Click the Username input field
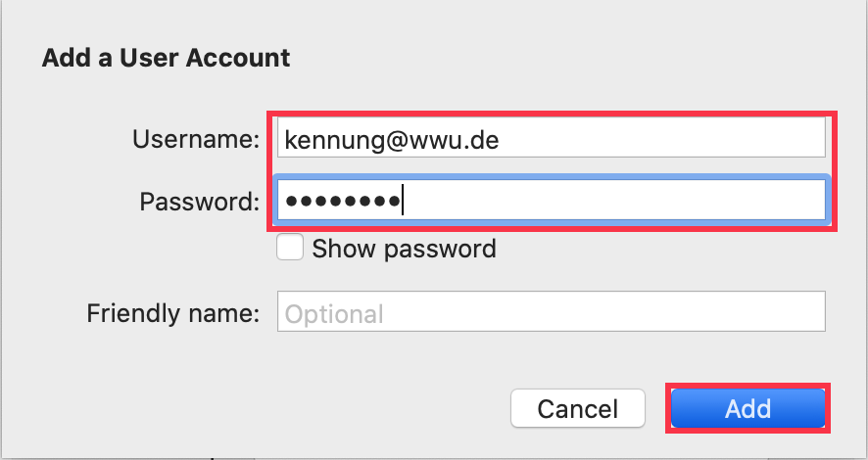The image size is (868, 460). 551,140
